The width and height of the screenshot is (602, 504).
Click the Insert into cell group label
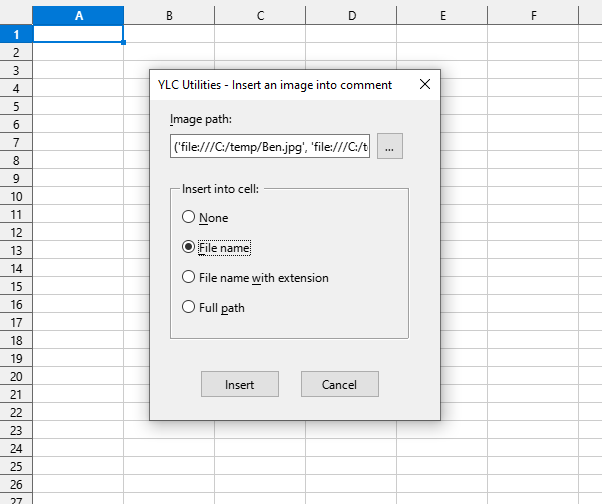(x=220, y=189)
